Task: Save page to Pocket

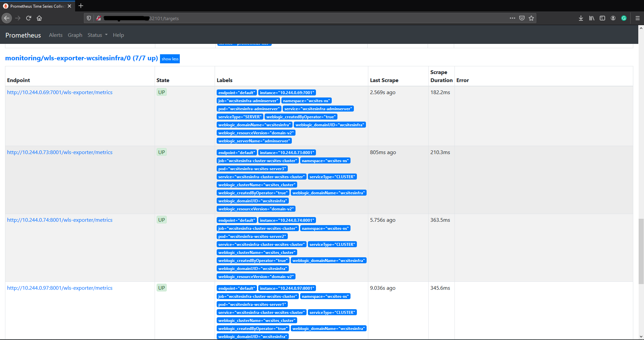Action: click(x=522, y=18)
